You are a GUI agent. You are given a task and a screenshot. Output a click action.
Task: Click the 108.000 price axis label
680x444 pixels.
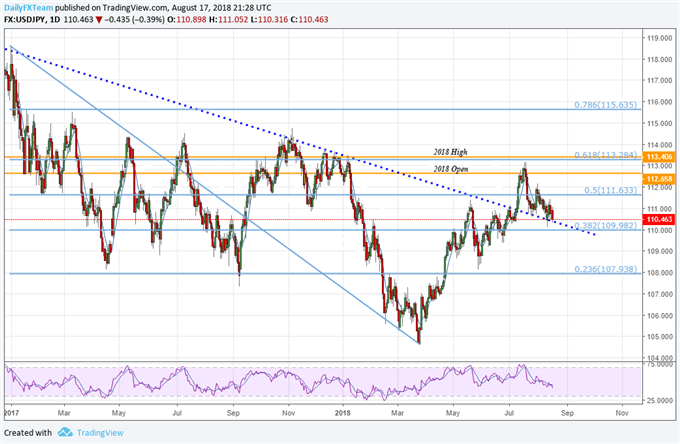pyautogui.click(x=660, y=272)
